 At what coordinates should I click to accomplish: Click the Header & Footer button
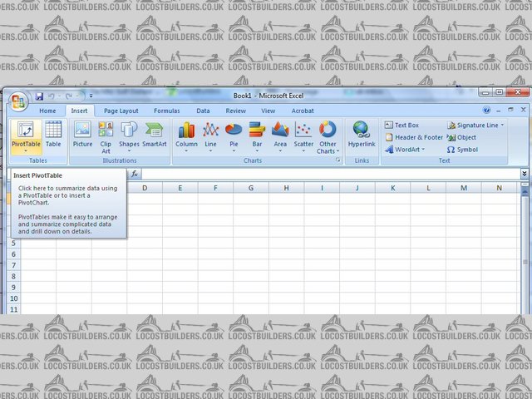tap(413, 137)
